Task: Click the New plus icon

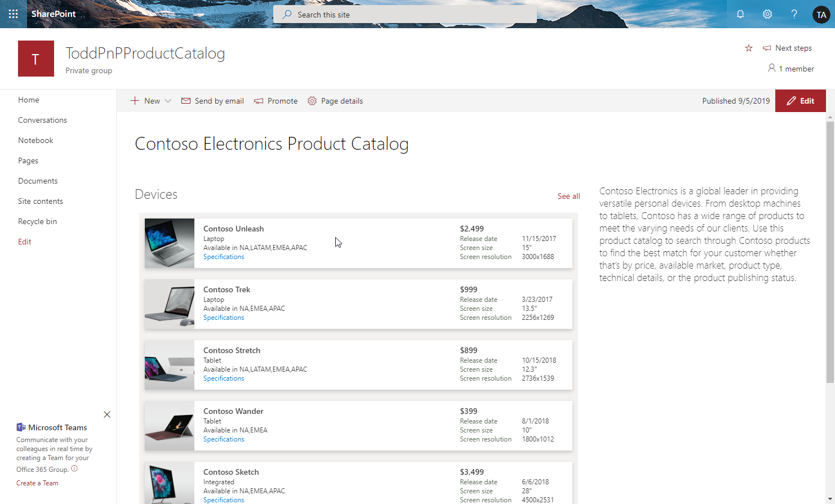Action: coord(135,101)
